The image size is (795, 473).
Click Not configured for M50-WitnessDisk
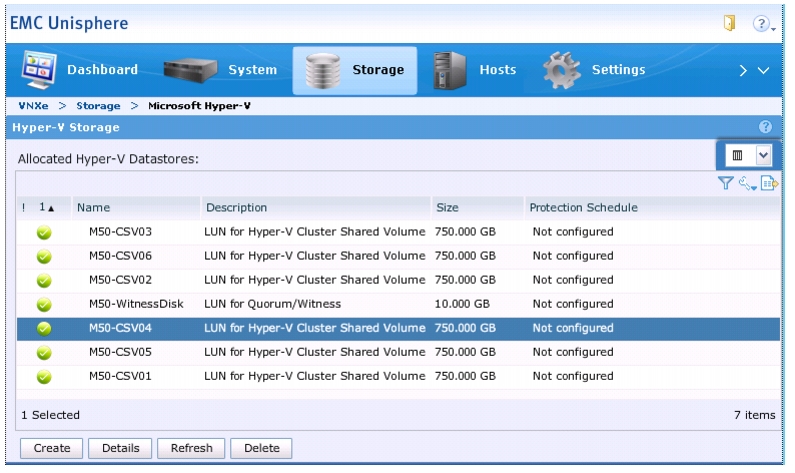point(573,304)
